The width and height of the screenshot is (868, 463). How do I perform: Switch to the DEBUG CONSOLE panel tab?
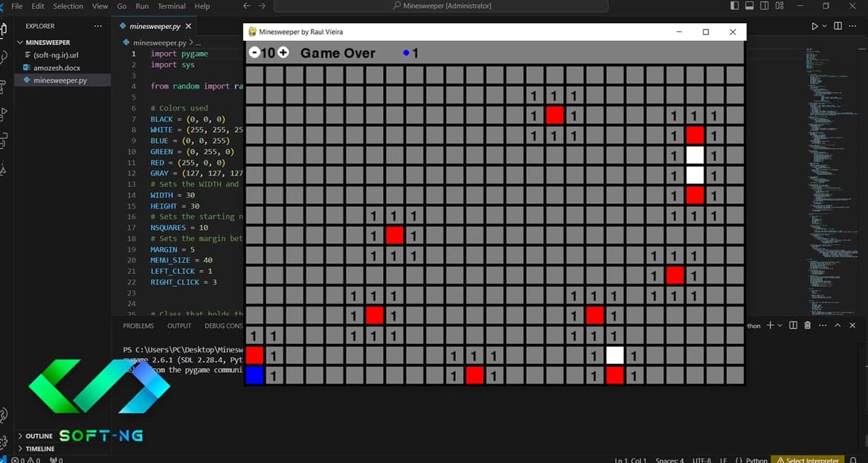224,325
